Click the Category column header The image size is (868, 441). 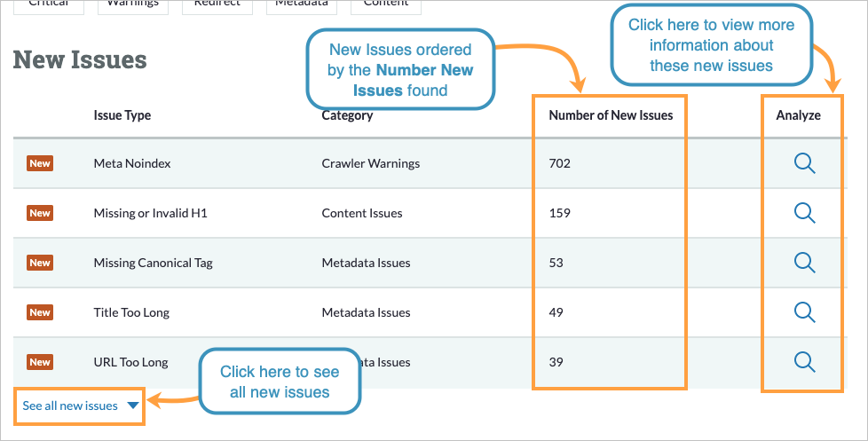click(347, 115)
